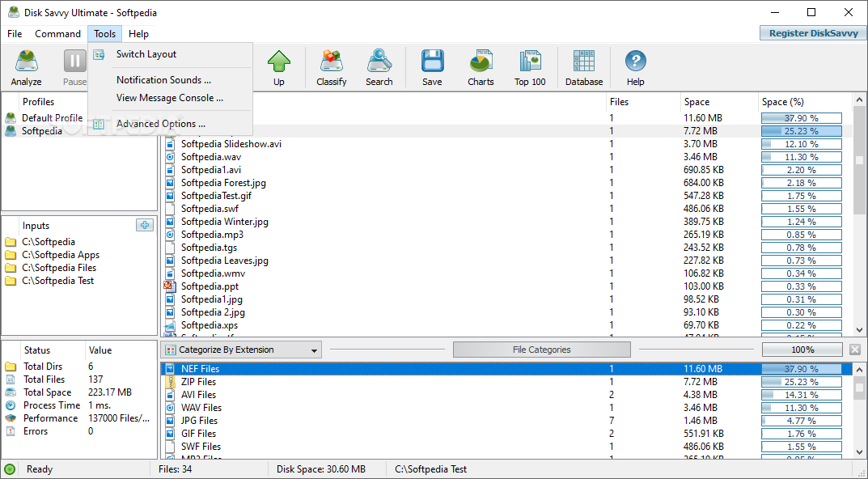This screenshot has height=479, width=868.
Task: Click the File Categories button
Action: coord(541,350)
